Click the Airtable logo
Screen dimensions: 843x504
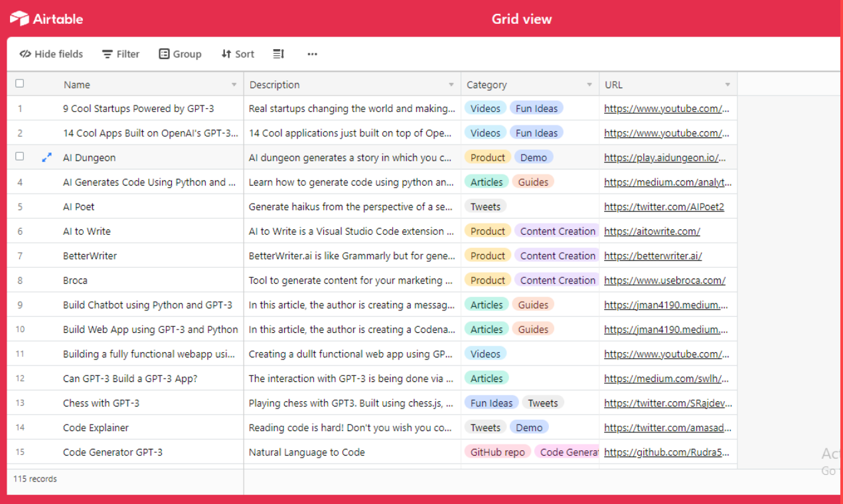46,18
